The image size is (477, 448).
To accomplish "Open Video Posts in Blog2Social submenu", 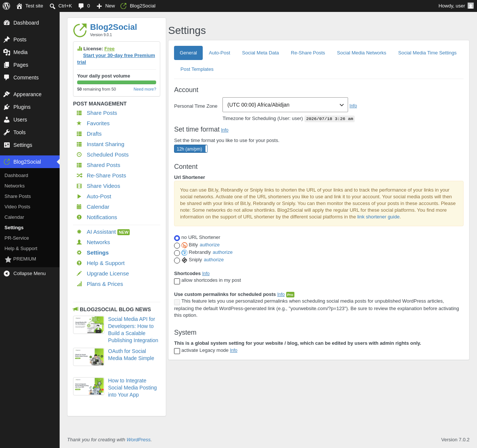I will click(17, 207).
